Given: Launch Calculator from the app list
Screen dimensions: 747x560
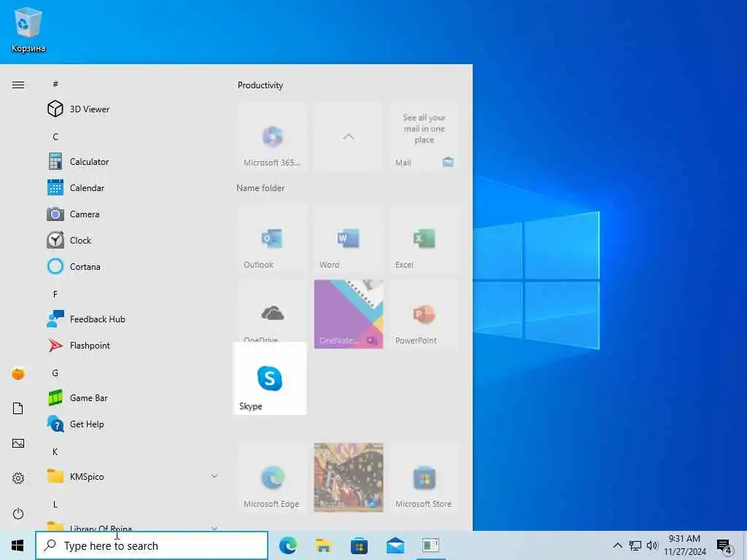Looking at the screenshot, I should point(131,161).
